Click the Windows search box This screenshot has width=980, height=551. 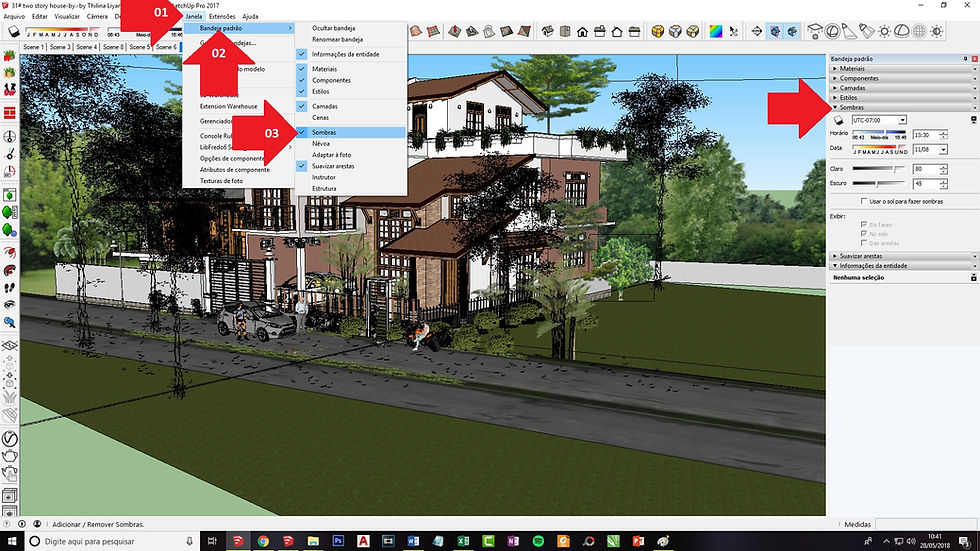pyautogui.click(x=112, y=541)
